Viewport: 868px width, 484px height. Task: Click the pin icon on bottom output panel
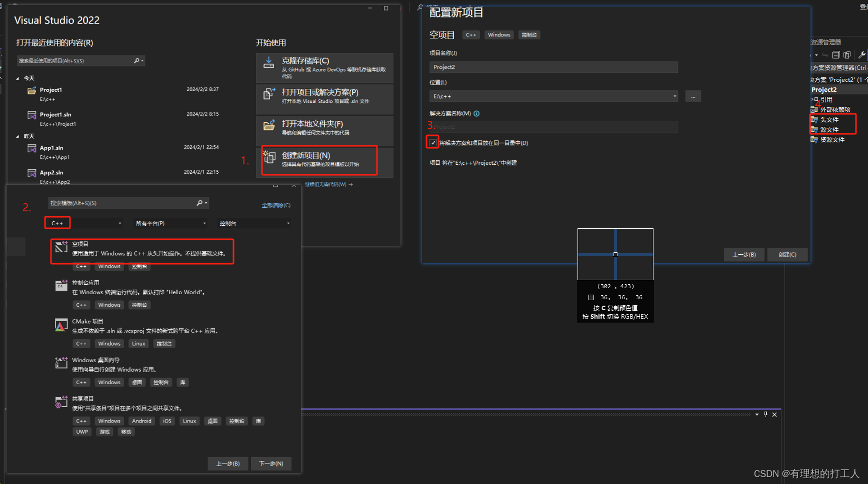point(765,414)
